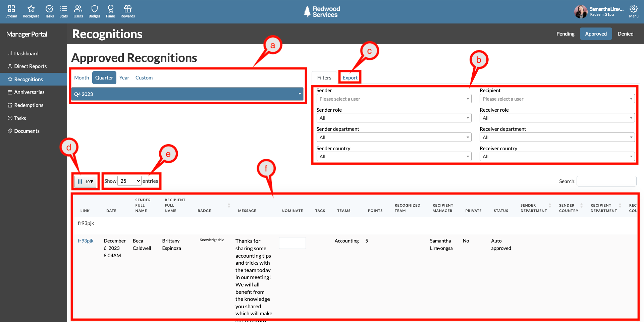Select Recognitions in the sidebar
Image resolution: width=644 pixels, height=322 pixels.
pyautogui.click(x=34, y=79)
